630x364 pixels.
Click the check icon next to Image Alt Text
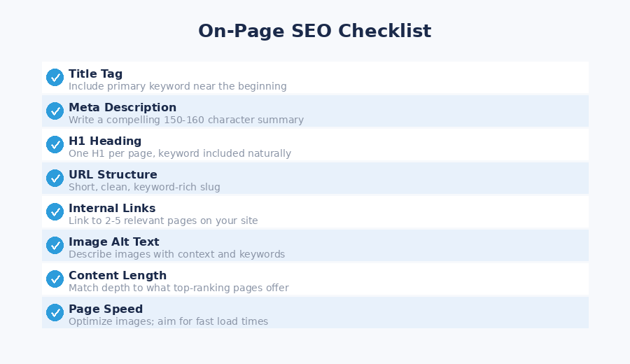tap(55, 246)
